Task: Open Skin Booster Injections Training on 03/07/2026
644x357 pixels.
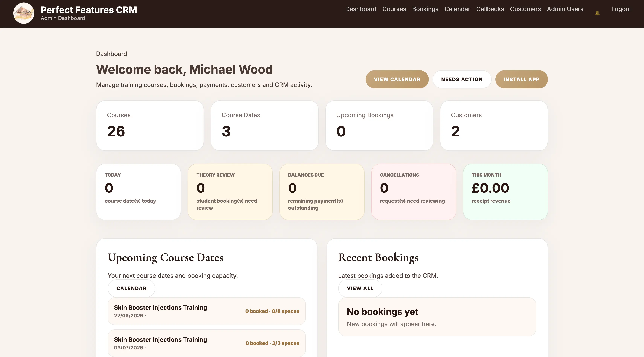Action: tap(207, 343)
